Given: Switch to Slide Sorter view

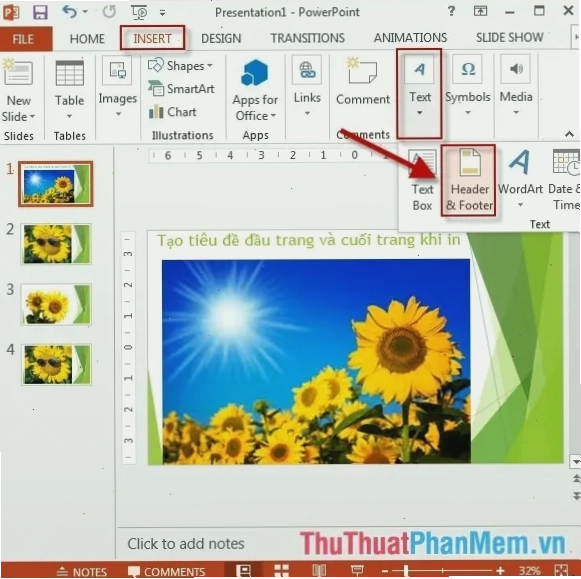Looking at the screenshot, I should tap(281, 571).
